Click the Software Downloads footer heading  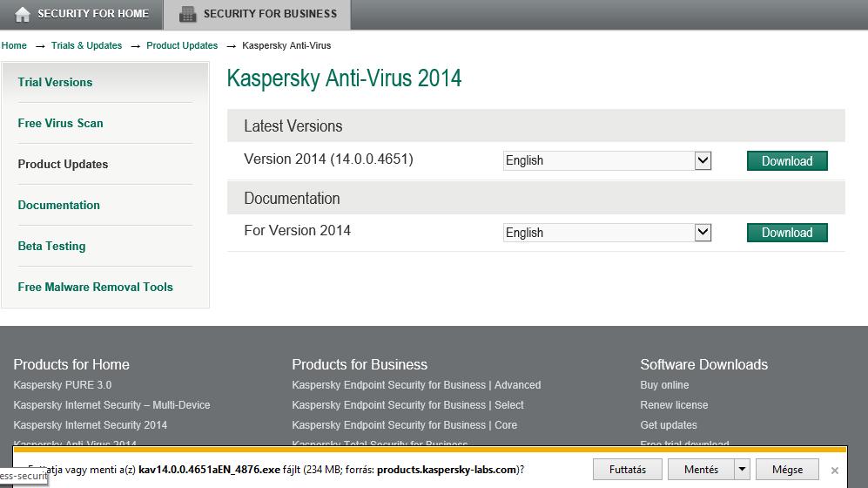click(704, 364)
